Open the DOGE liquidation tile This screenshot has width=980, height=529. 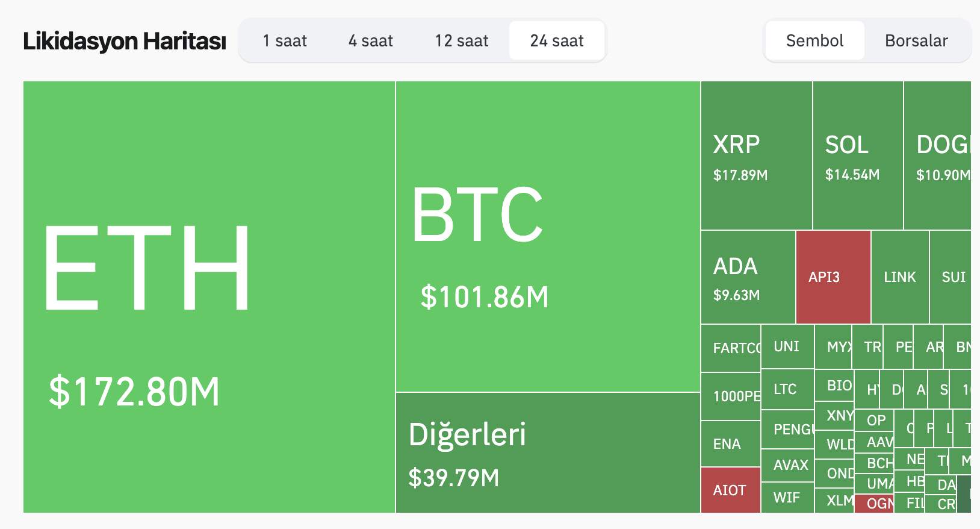(x=937, y=155)
